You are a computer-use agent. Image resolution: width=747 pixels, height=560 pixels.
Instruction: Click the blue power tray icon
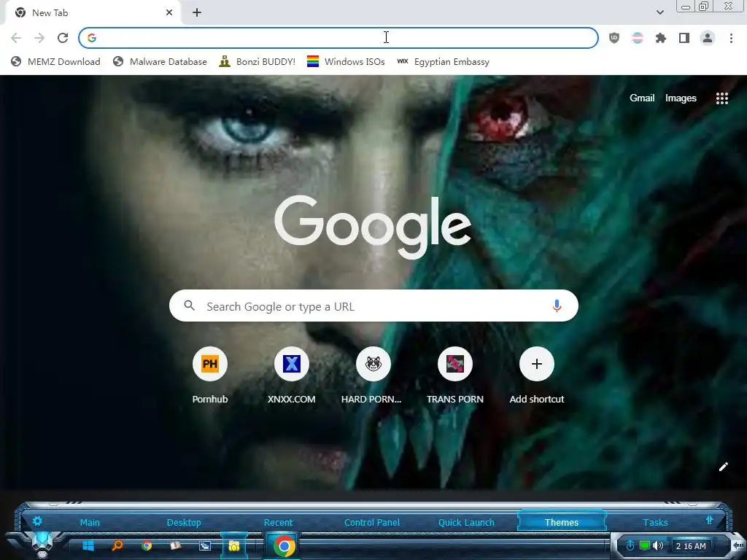(630, 545)
